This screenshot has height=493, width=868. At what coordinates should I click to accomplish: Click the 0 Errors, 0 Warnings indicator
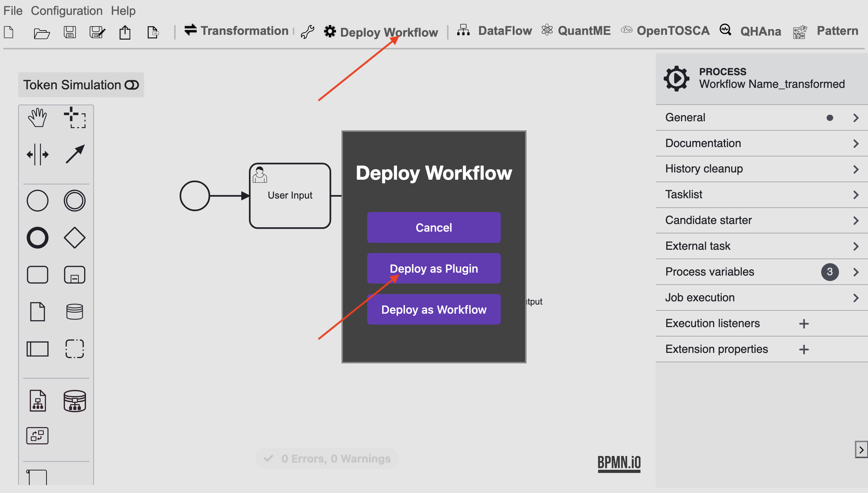[x=327, y=459]
